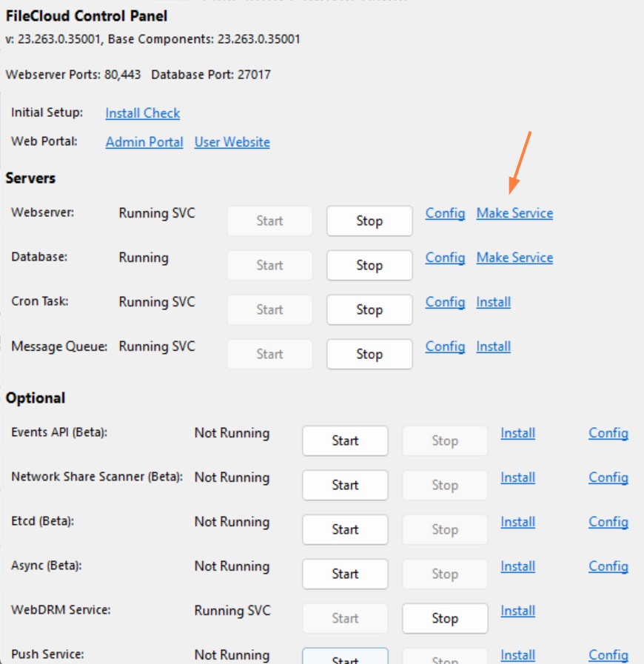Stop the Database server

click(369, 265)
